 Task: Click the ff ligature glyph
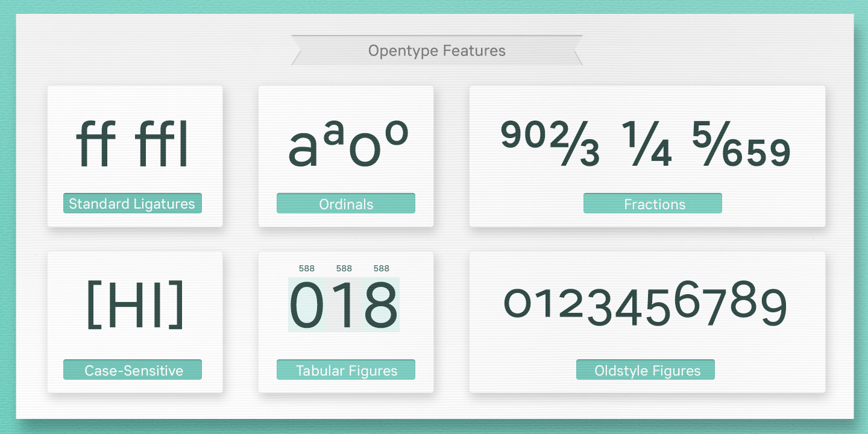pos(96,145)
